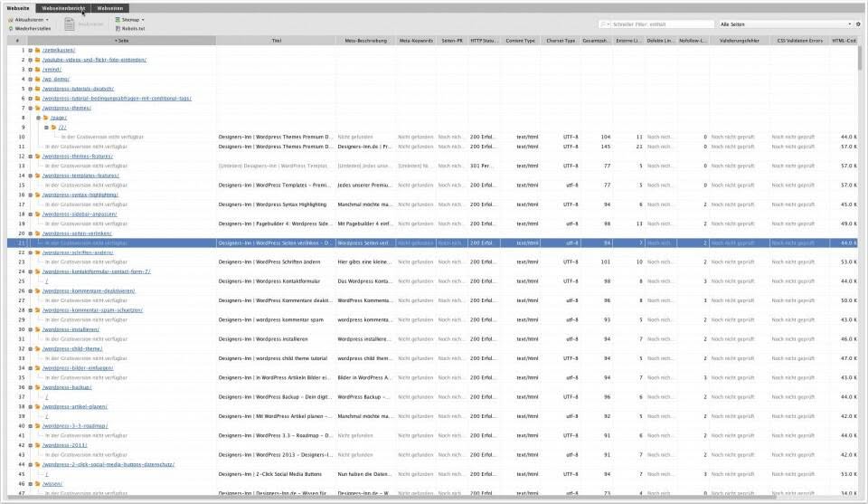This screenshot has height=504, width=868.
Task: Click the large document icon in toolbar
Action: pyautogui.click(x=70, y=24)
